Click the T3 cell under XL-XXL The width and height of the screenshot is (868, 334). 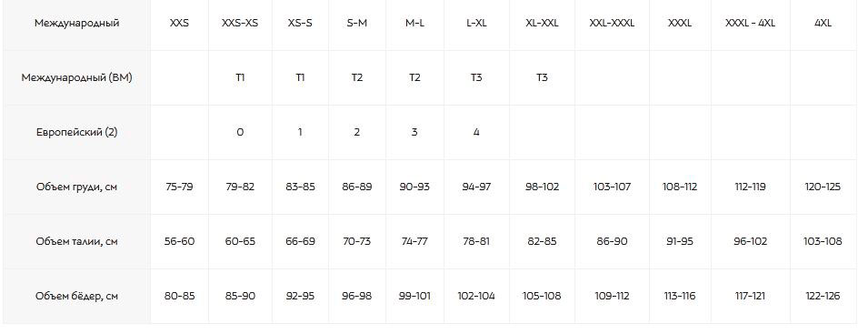click(542, 77)
